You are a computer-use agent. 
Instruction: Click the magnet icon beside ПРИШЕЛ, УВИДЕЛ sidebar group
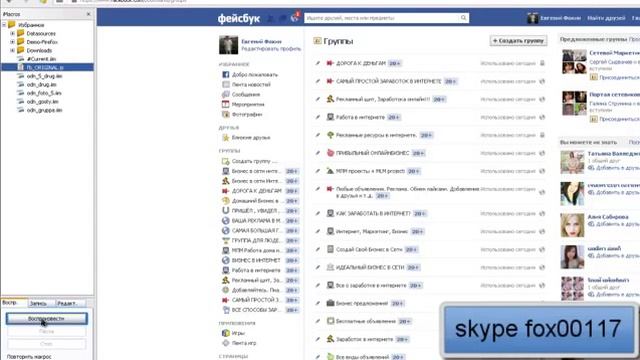point(225,211)
